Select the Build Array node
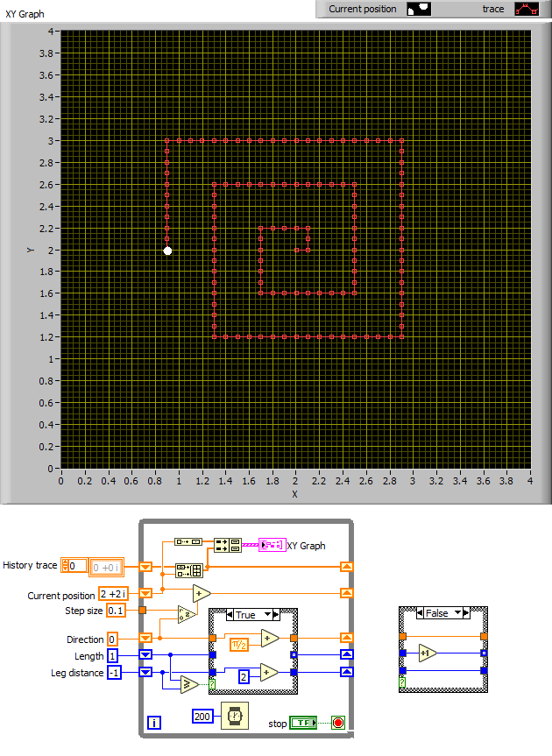Viewport: 552px width, 756px height. [x=188, y=571]
